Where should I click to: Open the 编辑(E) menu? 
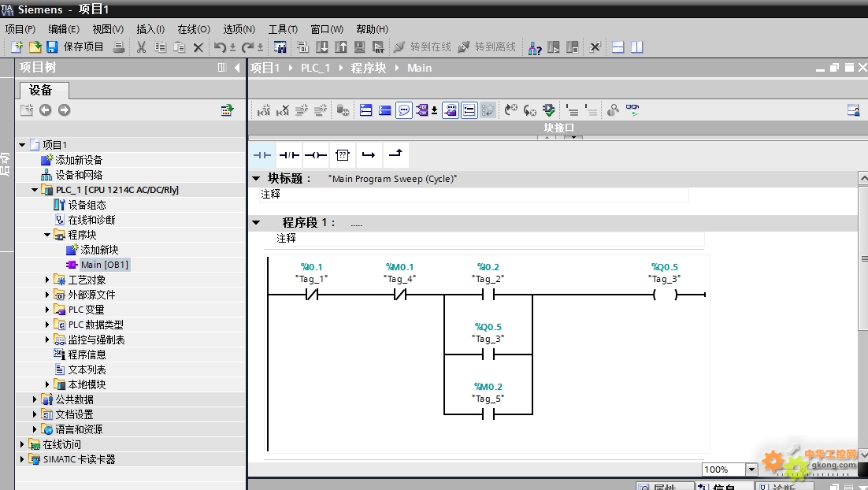[64, 29]
